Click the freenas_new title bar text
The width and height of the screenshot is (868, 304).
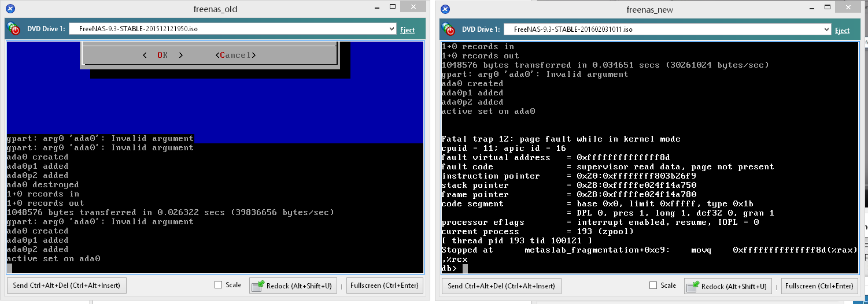tap(650, 10)
